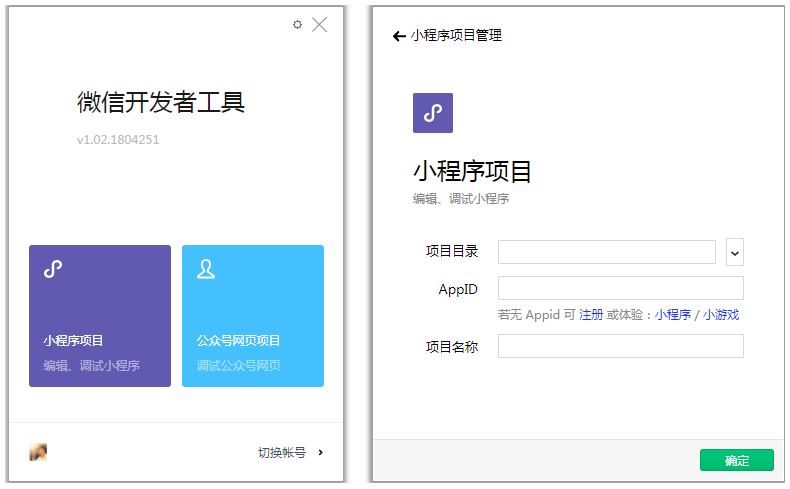Click the user avatar thumbnail
Viewport: 790px width, 489px height.
(x=38, y=452)
